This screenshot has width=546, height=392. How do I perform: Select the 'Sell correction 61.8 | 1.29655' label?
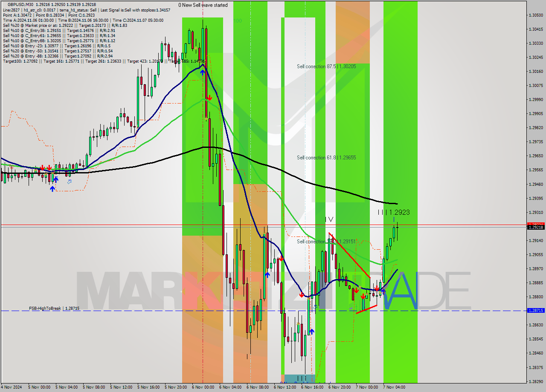[x=326, y=158]
